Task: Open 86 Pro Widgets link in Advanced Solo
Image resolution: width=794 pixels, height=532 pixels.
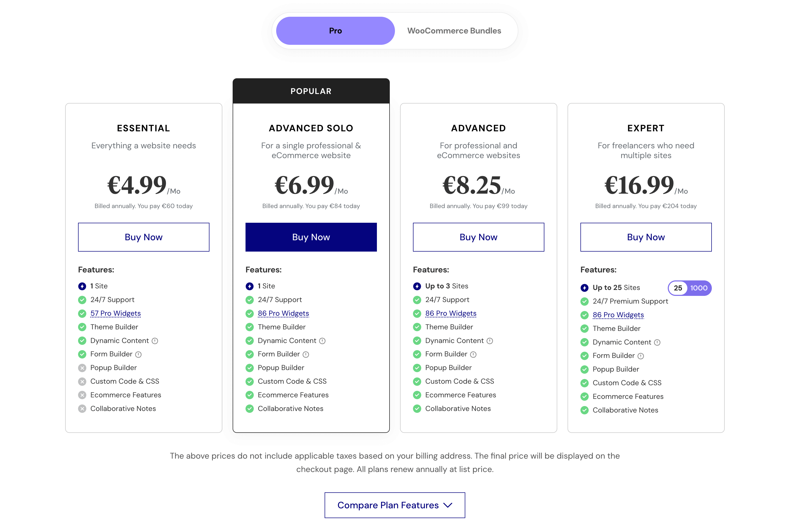Action: tap(283, 313)
